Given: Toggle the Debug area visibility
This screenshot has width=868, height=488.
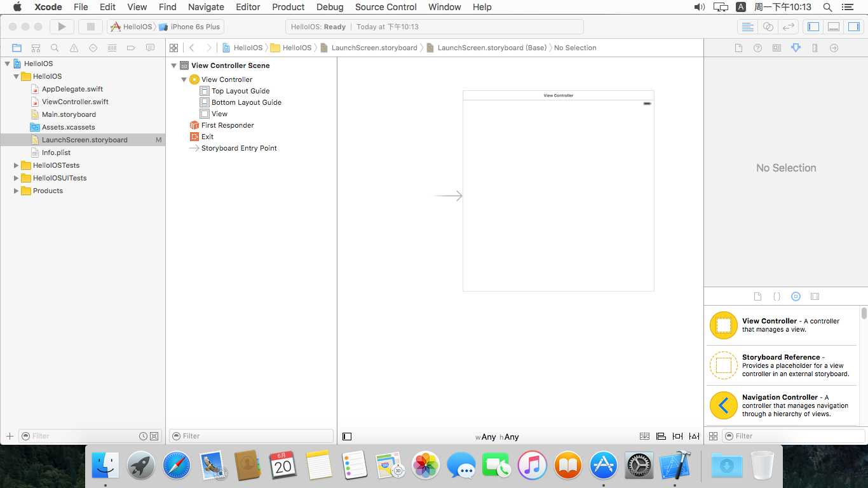Looking at the screenshot, I should pos(834,27).
